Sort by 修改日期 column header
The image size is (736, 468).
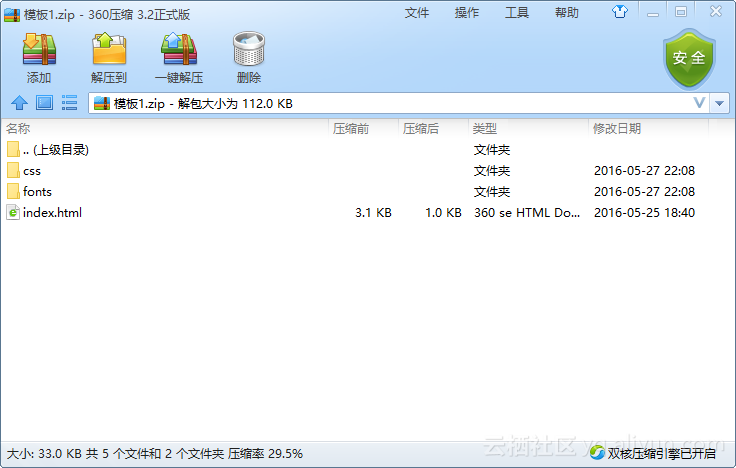pyautogui.click(x=617, y=129)
